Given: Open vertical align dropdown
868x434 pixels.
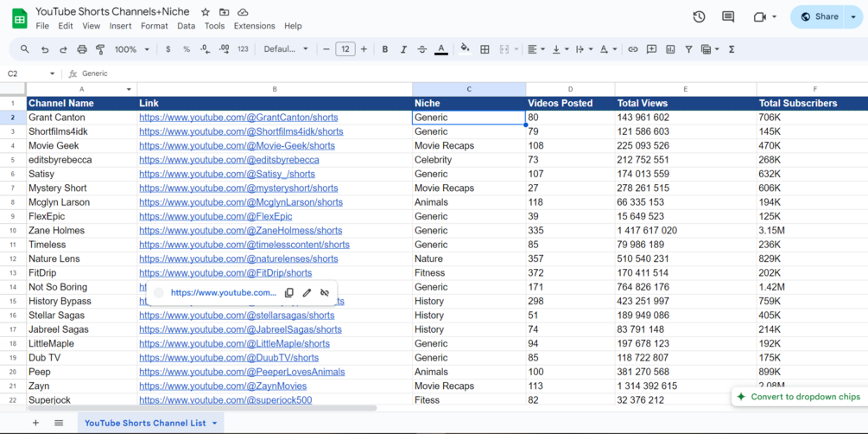Looking at the screenshot, I should click(561, 49).
